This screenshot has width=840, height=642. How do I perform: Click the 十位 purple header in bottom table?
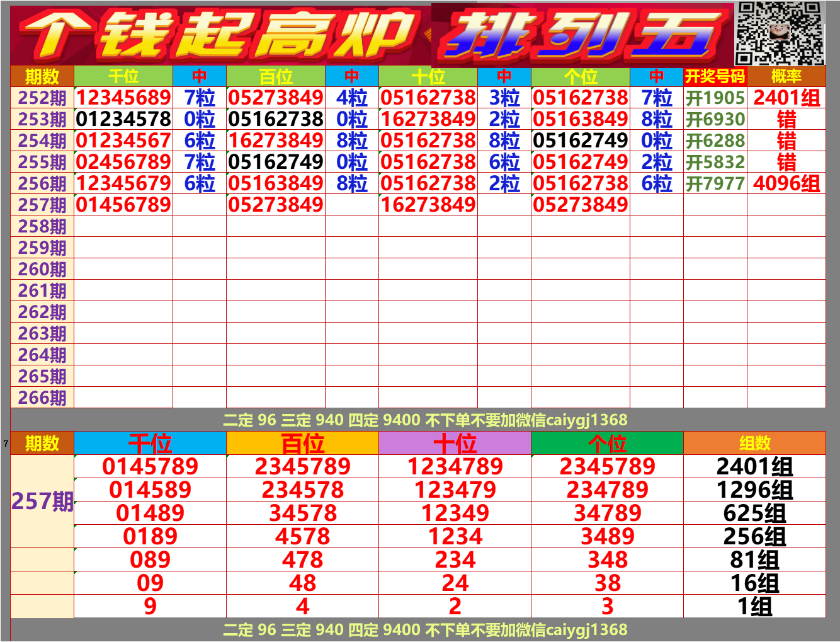(455, 444)
